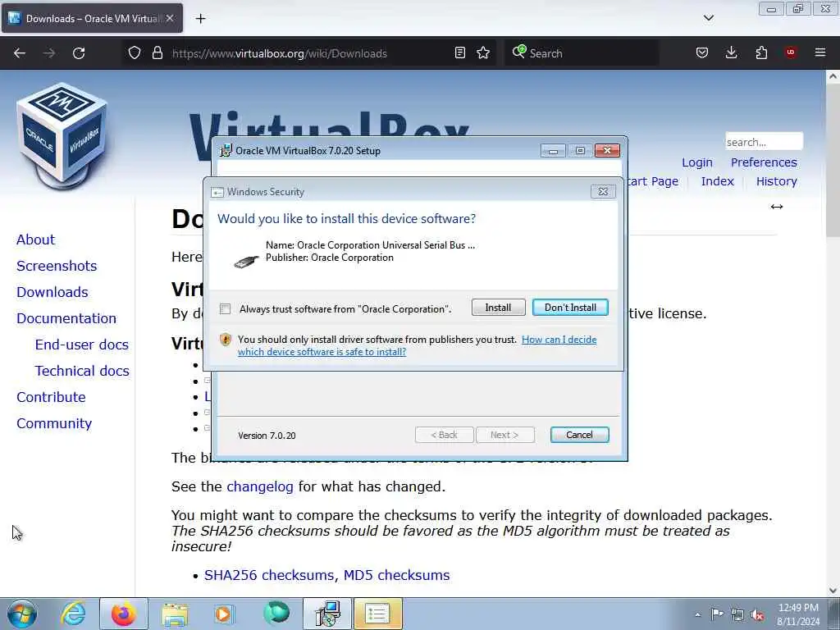Image resolution: width=840 pixels, height=630 pixels.
Task: Open the Contribute sidebar link
Action: [51, 398]
